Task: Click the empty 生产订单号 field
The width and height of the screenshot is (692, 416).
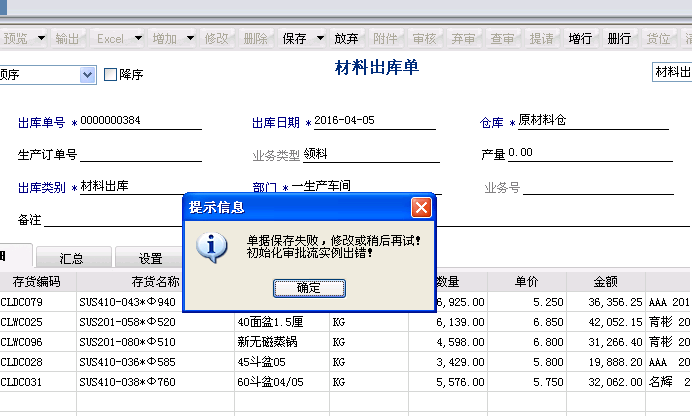Action: tap(141, 154)
